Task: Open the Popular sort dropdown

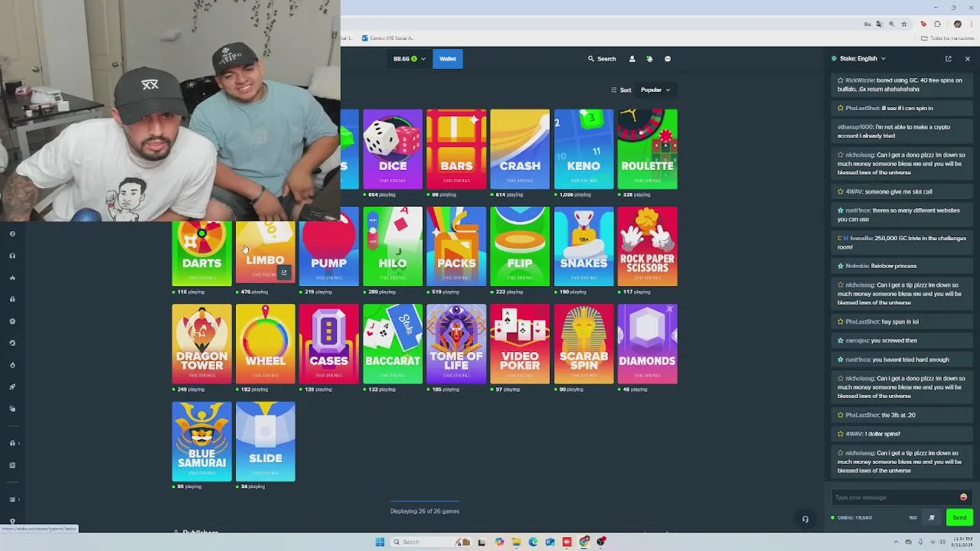Action: 655,90
